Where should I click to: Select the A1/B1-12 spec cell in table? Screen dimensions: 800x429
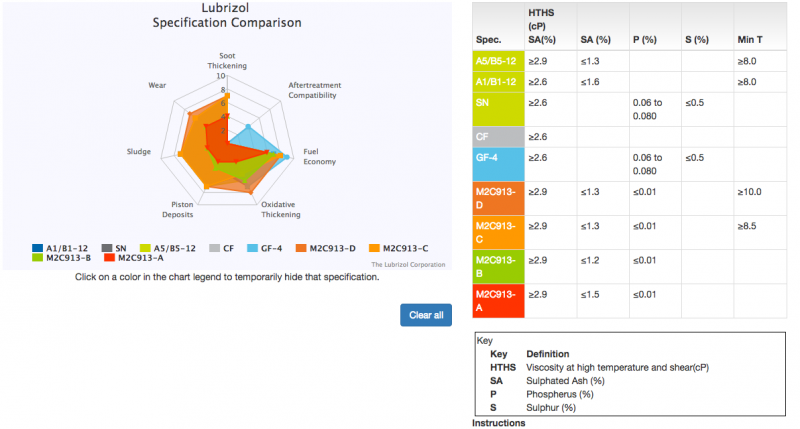(x=498, y=82)
